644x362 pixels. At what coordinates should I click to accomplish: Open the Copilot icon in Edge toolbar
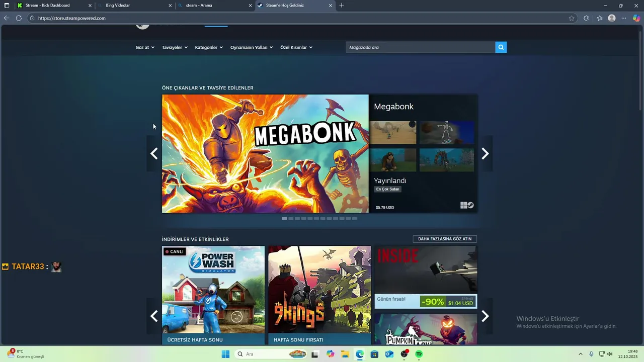point(636,18)
